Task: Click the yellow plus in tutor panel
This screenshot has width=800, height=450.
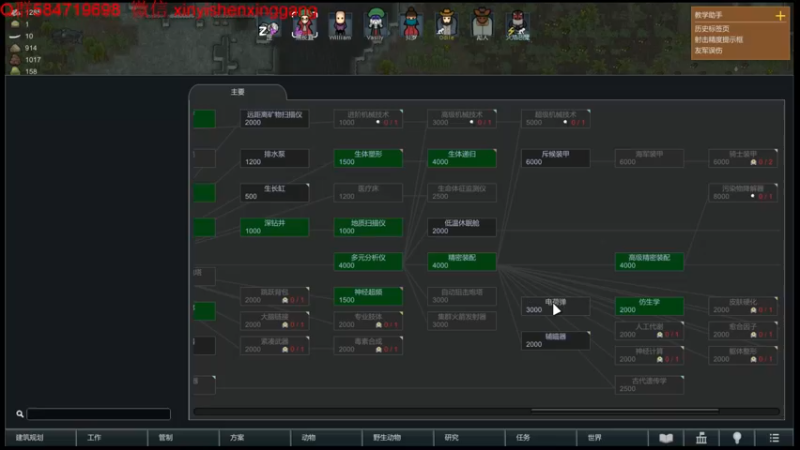Action: click(780, 16)
